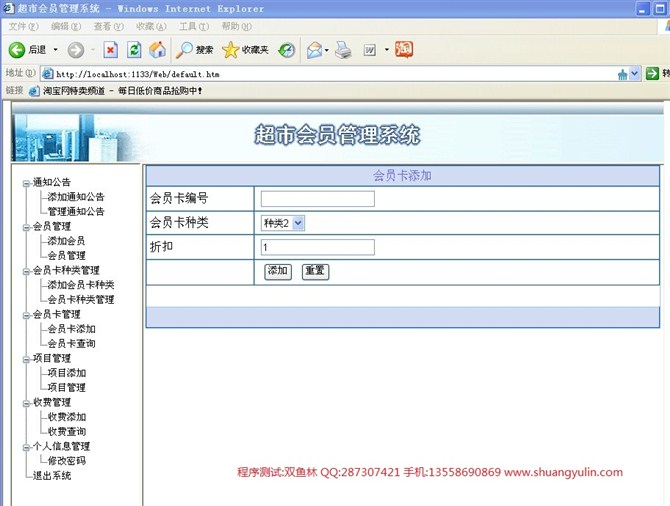Image resolution: width=670 pixels, height=506 pixels.
Task: Print page with printer icon
Action: click(x=343, y=50)
